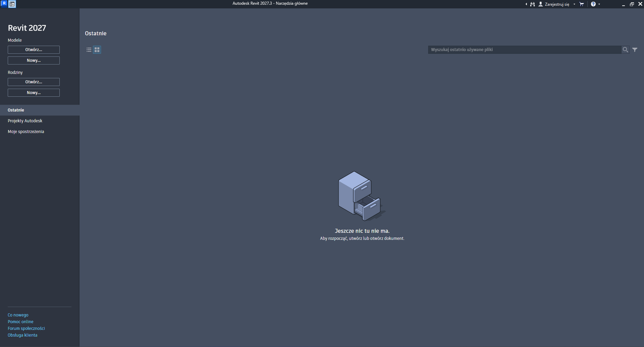The image size is (644, 347).
Task: Click the search magnifier icon
Action: 625,50
